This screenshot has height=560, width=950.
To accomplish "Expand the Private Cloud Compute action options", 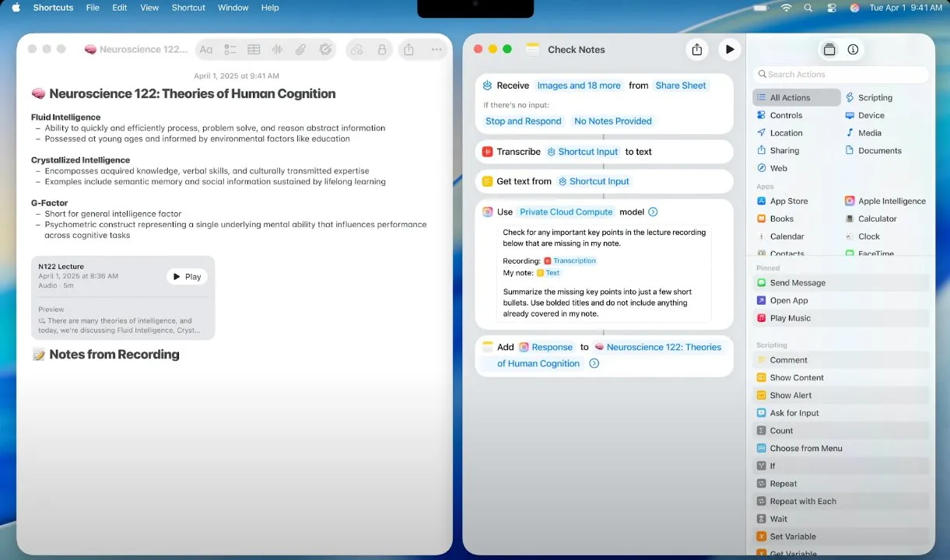I will [x=653, y=212].
